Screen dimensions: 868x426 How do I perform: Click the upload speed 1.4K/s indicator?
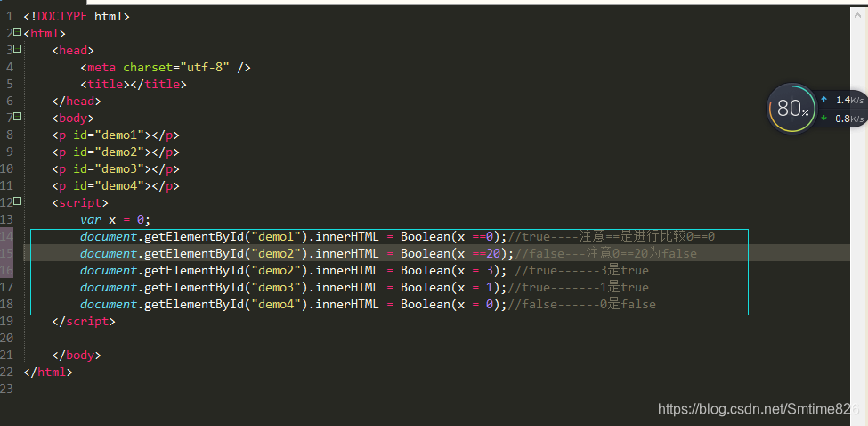tap(844, 101)
